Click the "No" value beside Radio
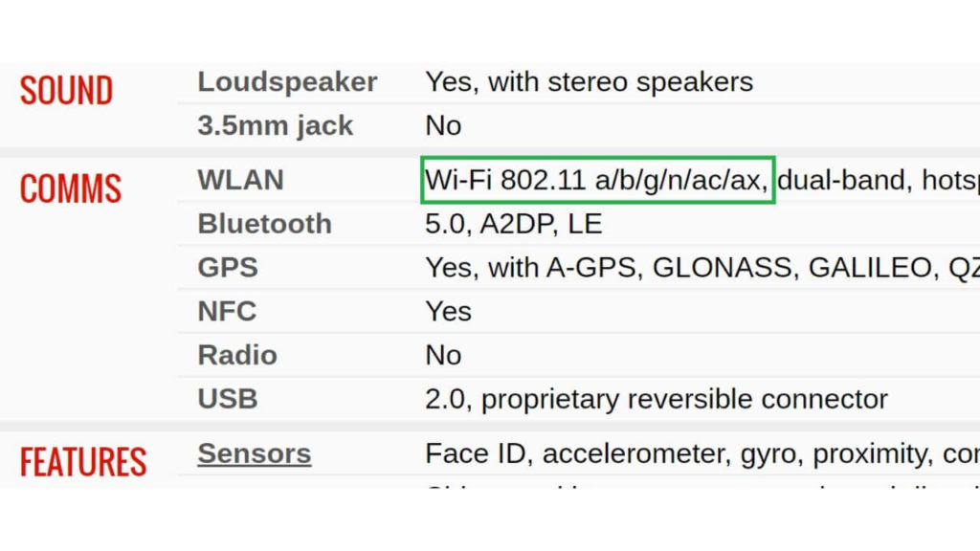The height and width of the screenshot is (551, 980). pos(443,355)
